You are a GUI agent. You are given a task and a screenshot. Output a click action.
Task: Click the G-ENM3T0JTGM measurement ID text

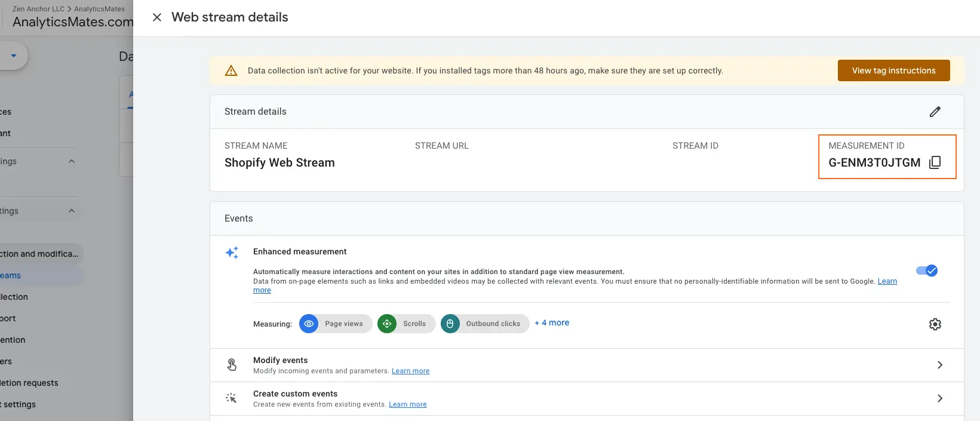[x=874, y=162]
